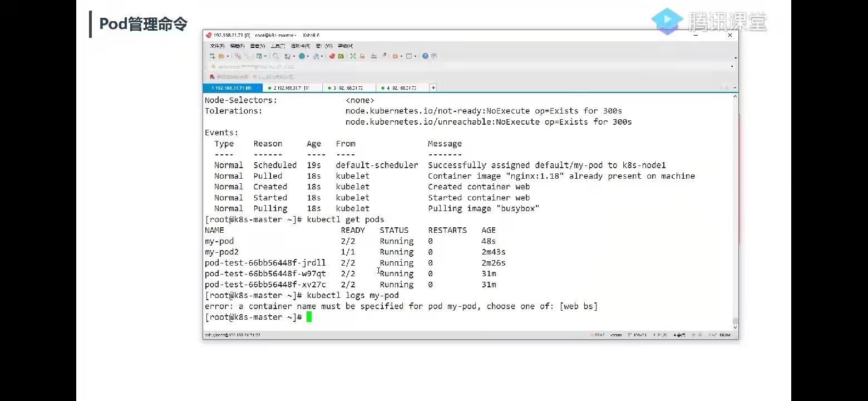Click pod name pod-test-66bb56448f-xv27c

265,285
